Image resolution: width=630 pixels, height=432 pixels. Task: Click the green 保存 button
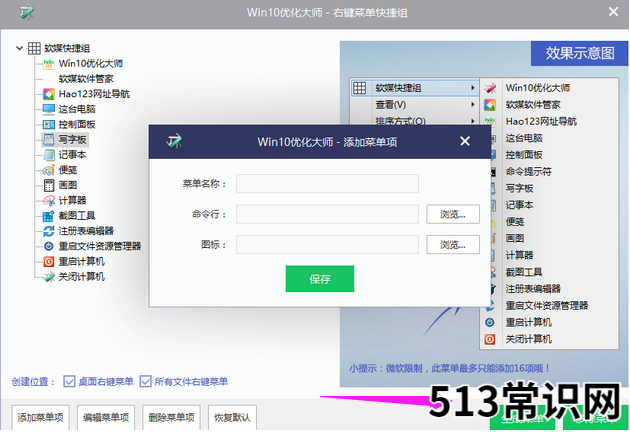point(320,279)
